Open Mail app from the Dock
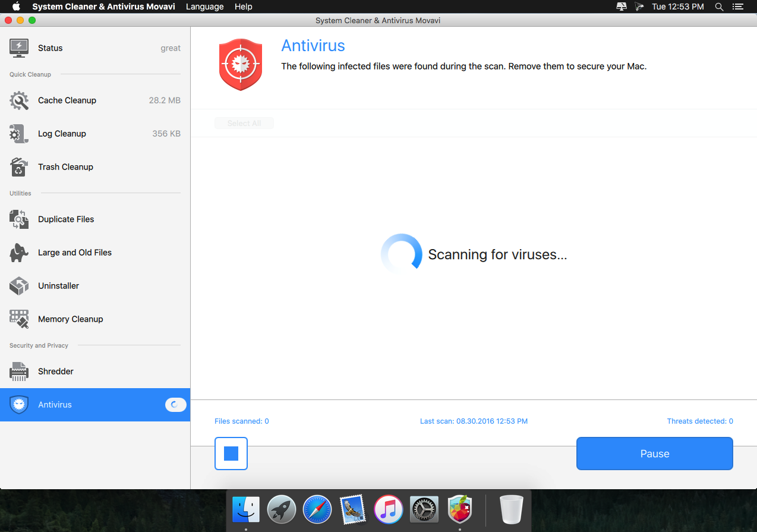Screen dimensions: 757x532 [x=353, y=509]
